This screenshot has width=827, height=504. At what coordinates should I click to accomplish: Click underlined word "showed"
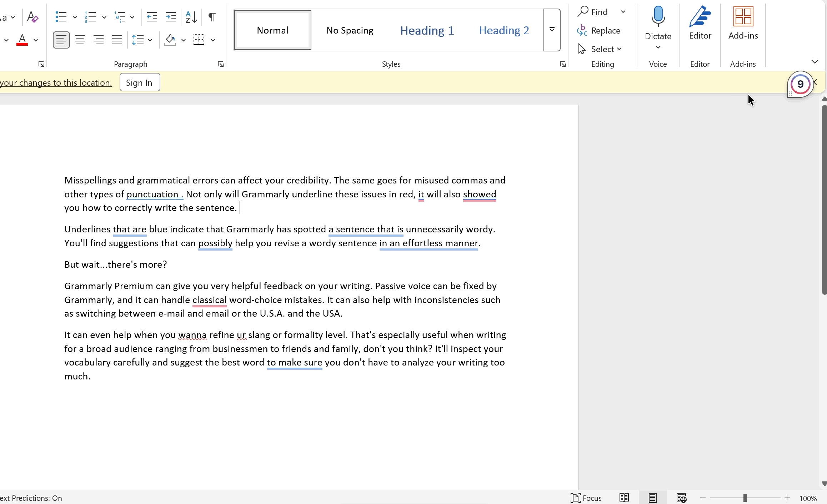(x=480, y=194)
